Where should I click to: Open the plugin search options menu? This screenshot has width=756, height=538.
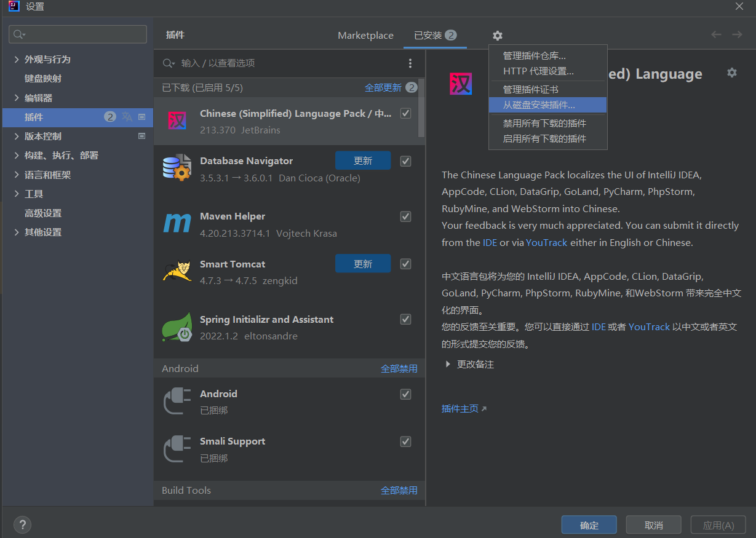click(x=411, y=63)
